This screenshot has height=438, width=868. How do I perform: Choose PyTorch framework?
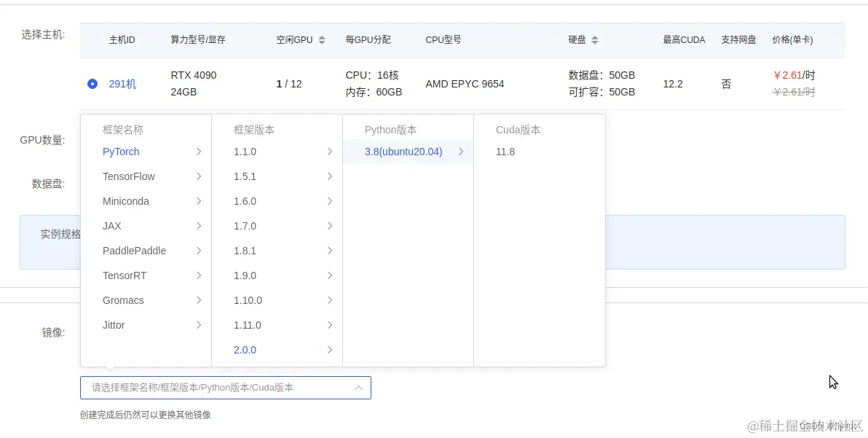[x=121, y=152]
